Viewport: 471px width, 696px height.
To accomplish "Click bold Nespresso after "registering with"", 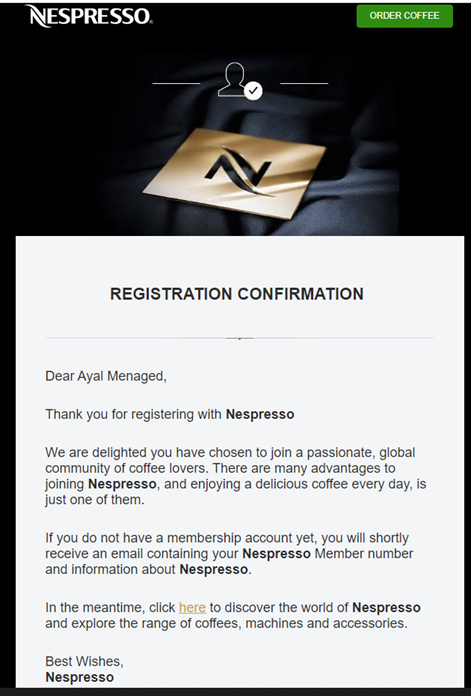I will coord(260,414).
